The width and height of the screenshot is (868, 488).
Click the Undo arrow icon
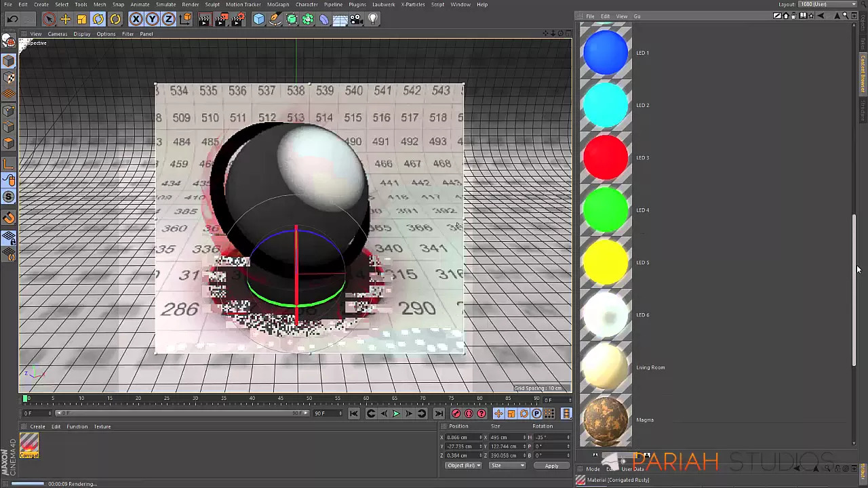[12, 20]
